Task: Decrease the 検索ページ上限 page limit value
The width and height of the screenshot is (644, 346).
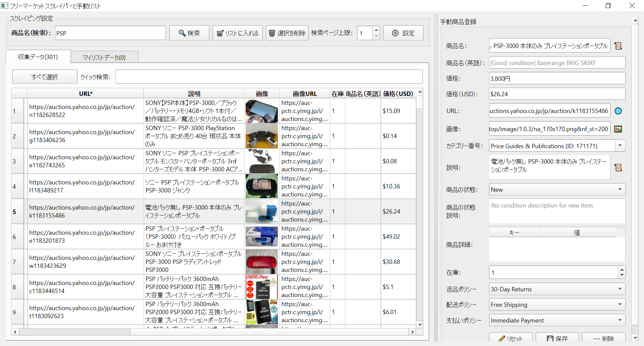Action: (376, 36)
